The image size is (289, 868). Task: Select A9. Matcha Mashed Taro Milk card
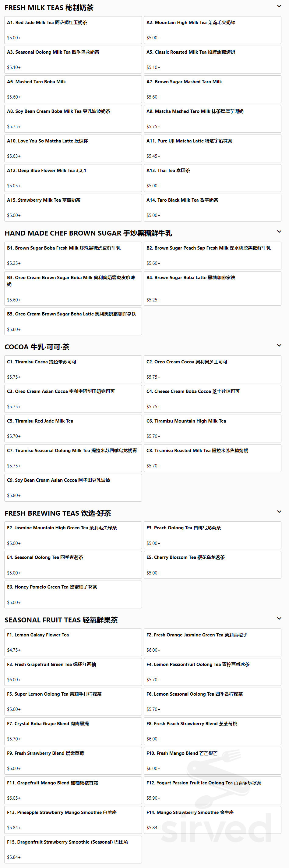(x=212, y=119)
